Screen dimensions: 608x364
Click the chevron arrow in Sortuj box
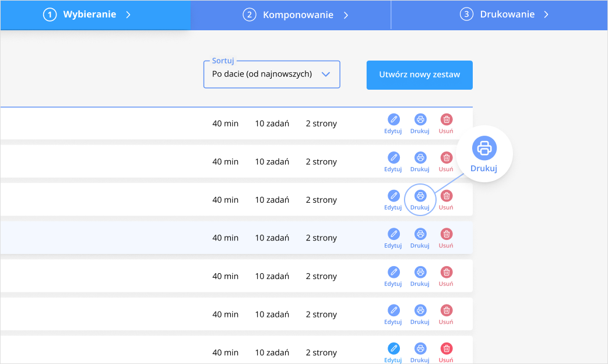[326, 74]
